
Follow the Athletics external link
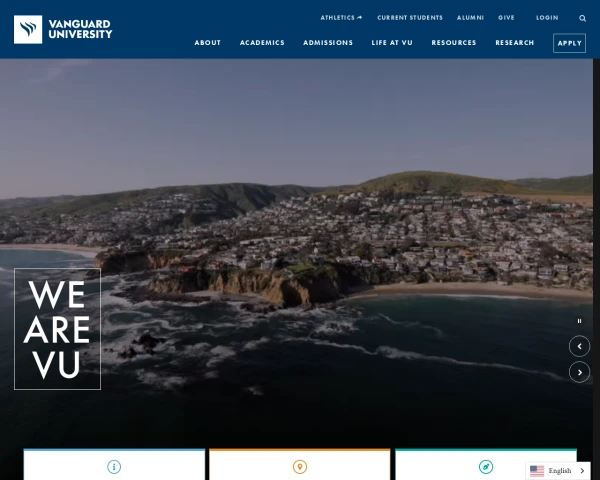(341, 18)
